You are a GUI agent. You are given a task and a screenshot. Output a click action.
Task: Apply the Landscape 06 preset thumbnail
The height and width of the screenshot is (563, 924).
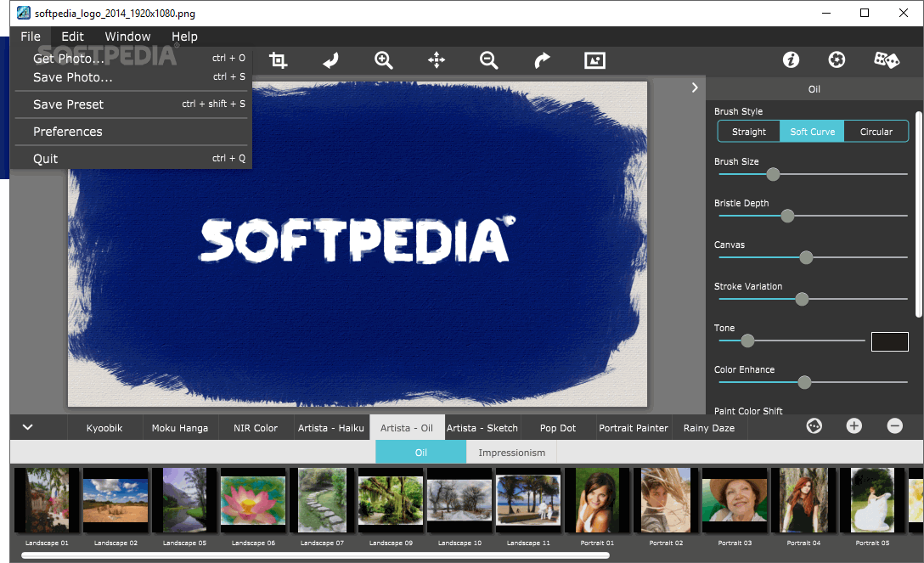click(253, 500)
